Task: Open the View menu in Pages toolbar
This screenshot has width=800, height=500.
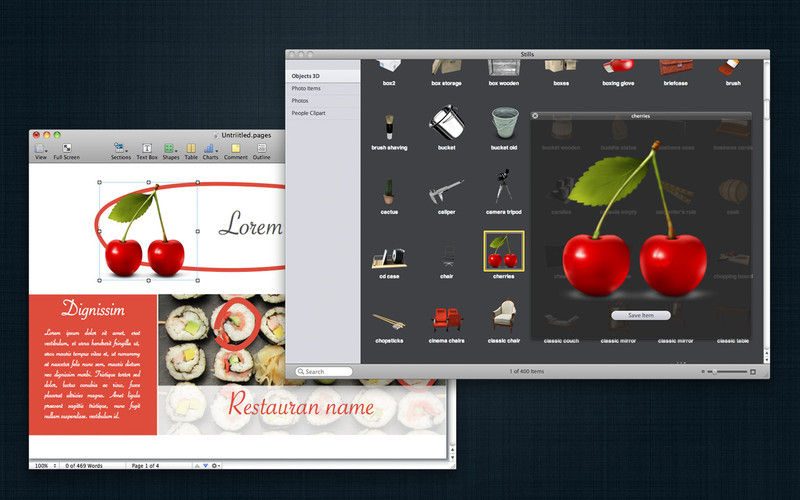Action: pos(40,151)
